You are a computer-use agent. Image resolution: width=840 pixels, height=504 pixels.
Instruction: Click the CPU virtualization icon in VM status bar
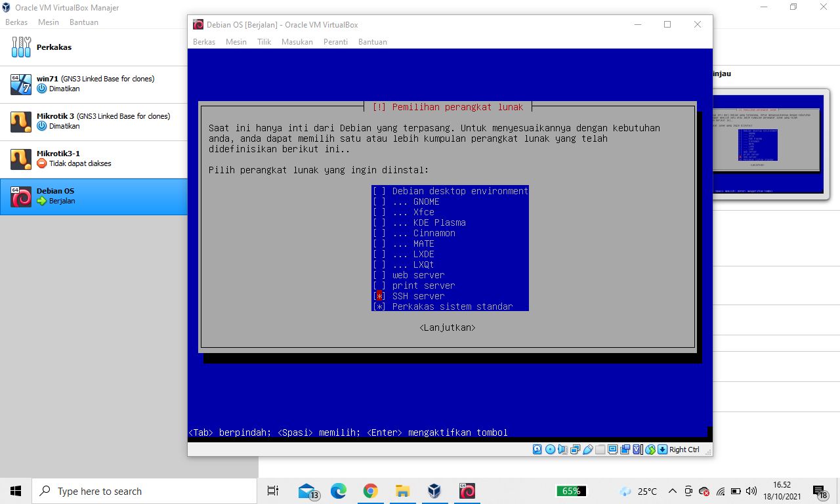tap(637, 450)
